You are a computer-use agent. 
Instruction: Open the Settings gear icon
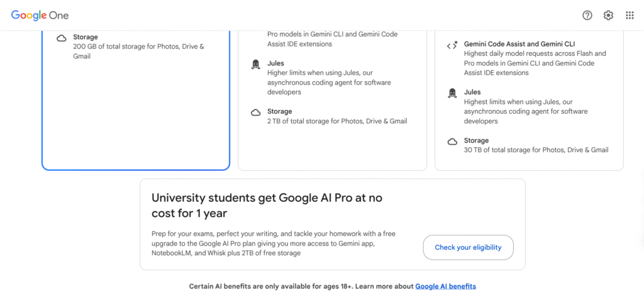point(608,15)
